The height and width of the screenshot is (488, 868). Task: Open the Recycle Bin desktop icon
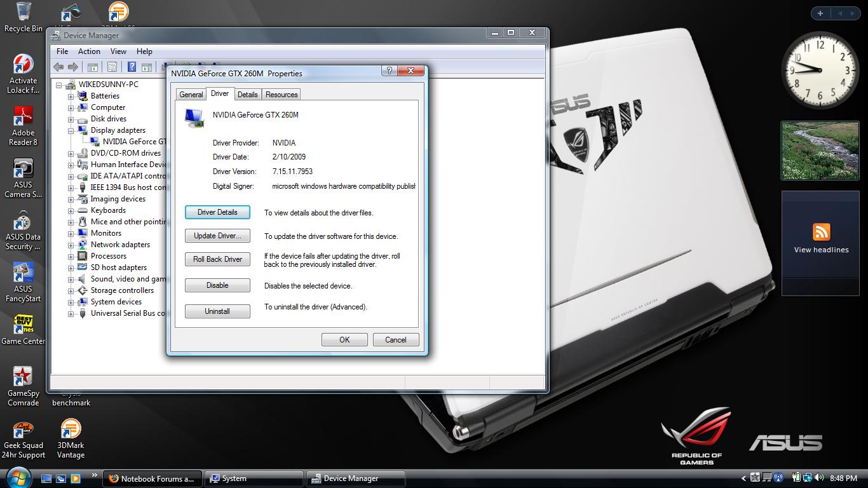24,18
